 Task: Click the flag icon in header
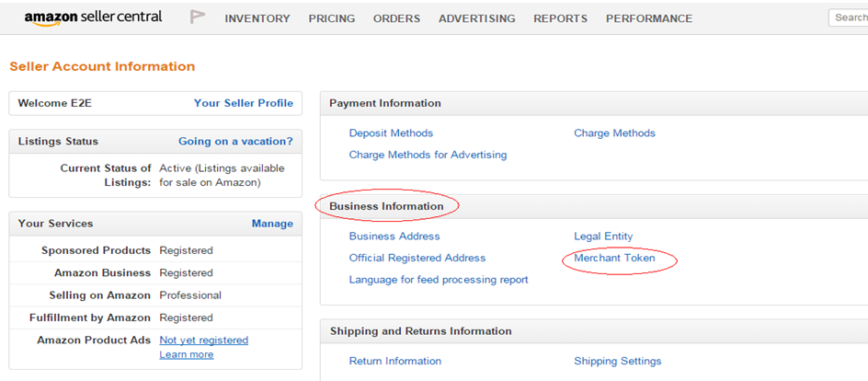tap(198, 17)
